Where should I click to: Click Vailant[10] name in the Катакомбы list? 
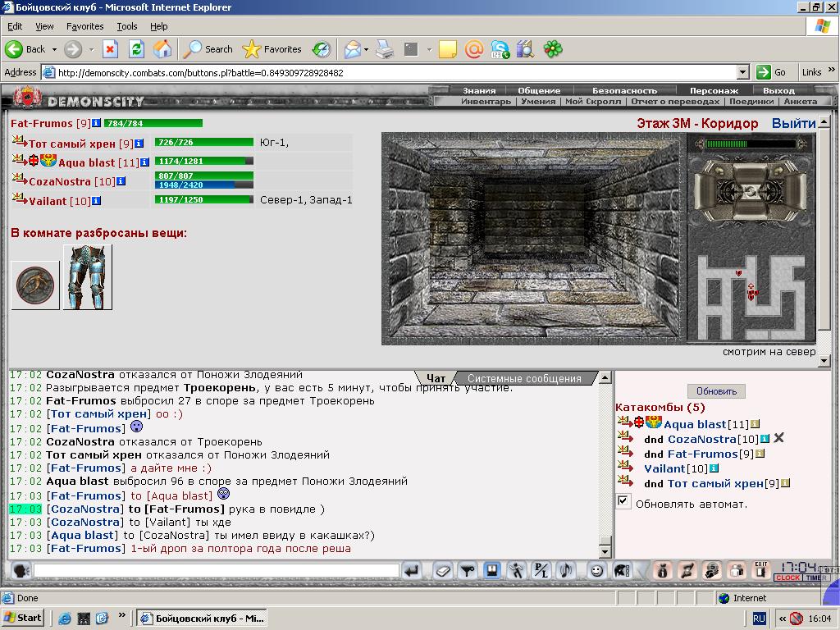click(x=676, y=468)
